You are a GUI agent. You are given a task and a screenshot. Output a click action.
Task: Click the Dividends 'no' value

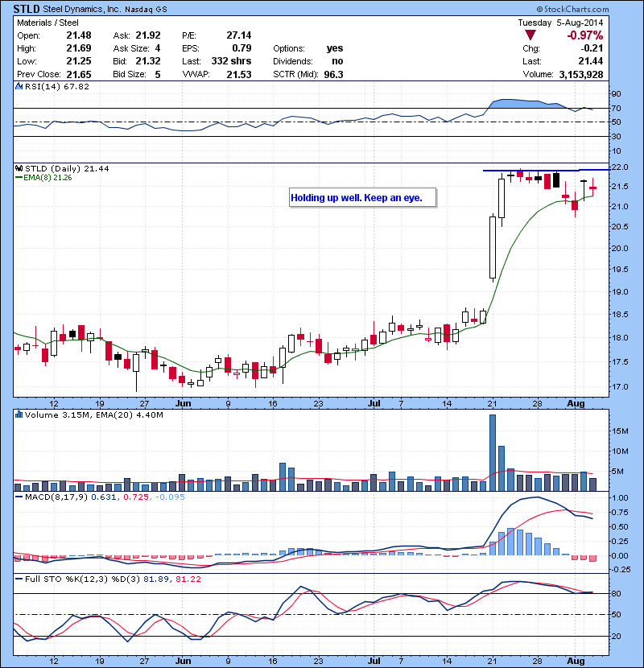pyautogui.click(x=337, y=61)
